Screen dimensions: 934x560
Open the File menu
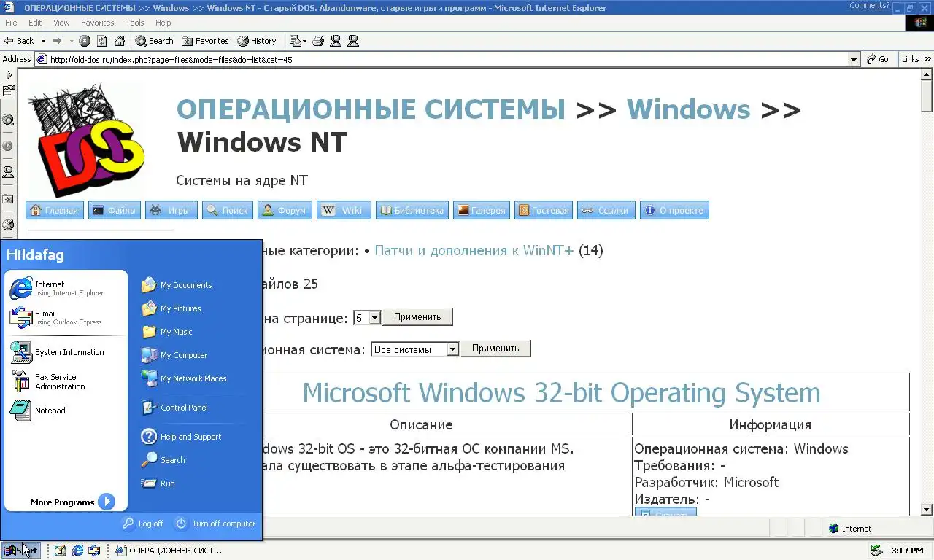pos(11,23)
